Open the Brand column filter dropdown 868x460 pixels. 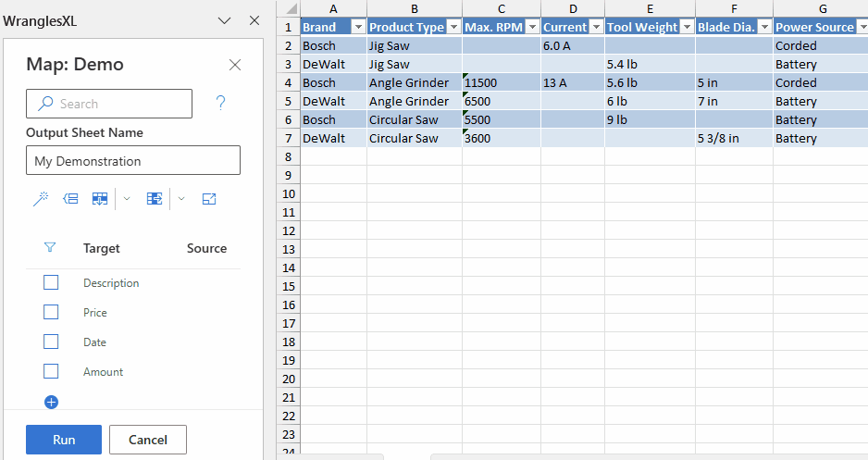[358, 27]
